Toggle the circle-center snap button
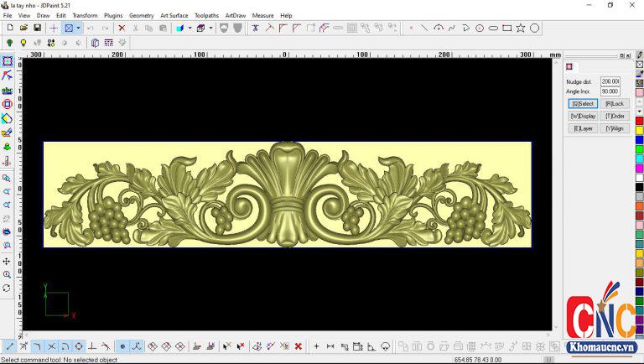Image resolution: width=644 pixels, height=364 pixels. pyautogui.click(x=79, y=346)
